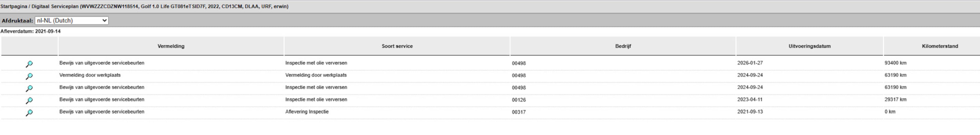Click date 2021-09-13 in table

(x=750, y=112)
